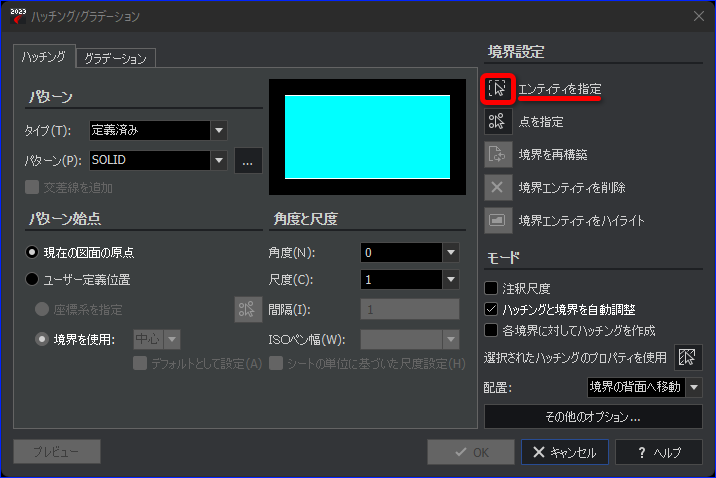Click the 点を指定 pick point icon
Viewport: 716px width, 478px height.
pos(498,121)
